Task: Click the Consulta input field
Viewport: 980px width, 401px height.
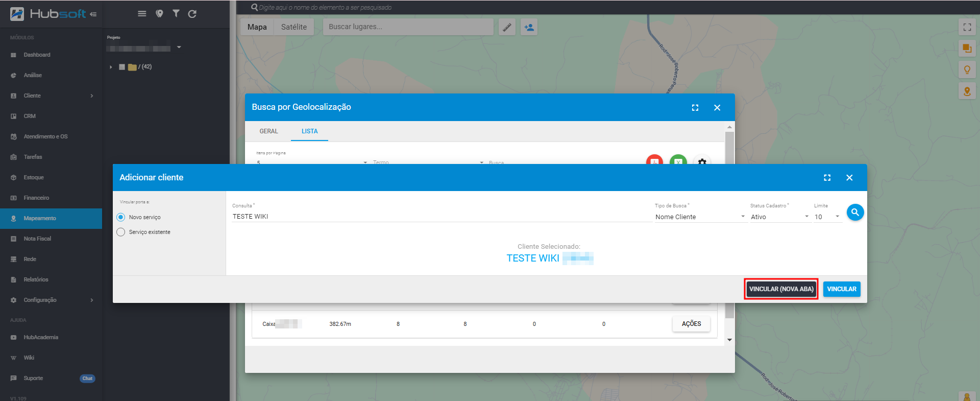Action: click(442, 217)
